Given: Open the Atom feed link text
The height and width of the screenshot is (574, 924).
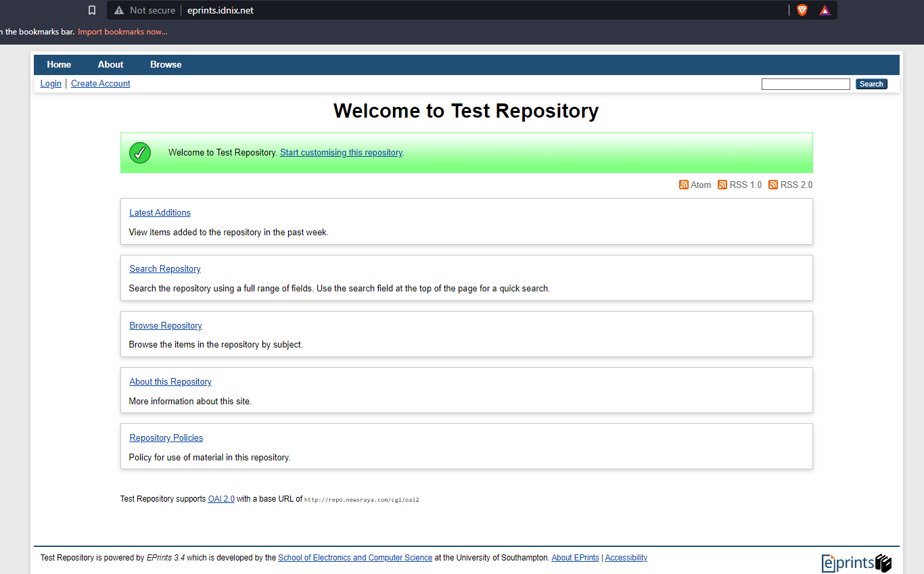Looking at the screenshot, I should coord(701,185).
